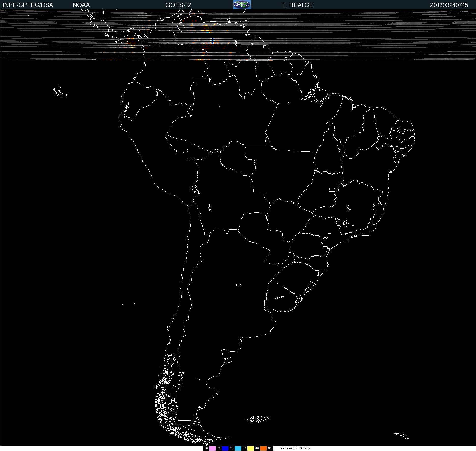This screenshot has height=451, width=476.
Task: Click the -70 legend value
Action: click(x=218, y=448)
